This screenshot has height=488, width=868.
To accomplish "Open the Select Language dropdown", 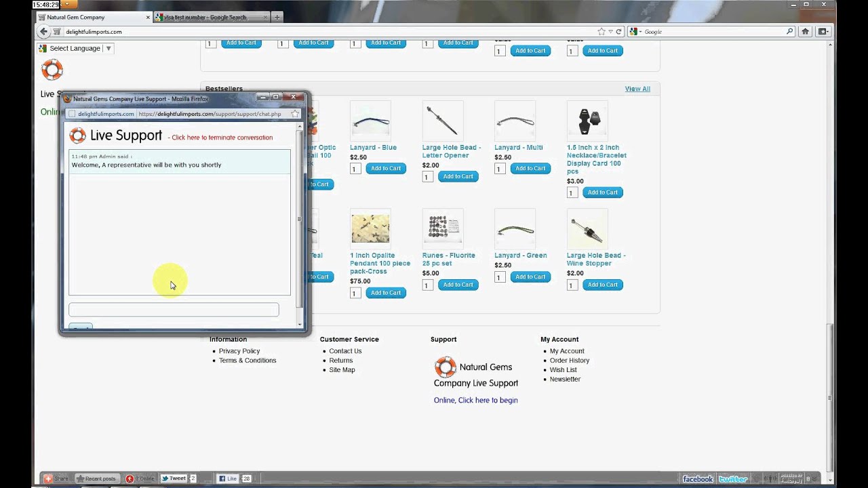I will click(75, 48).
